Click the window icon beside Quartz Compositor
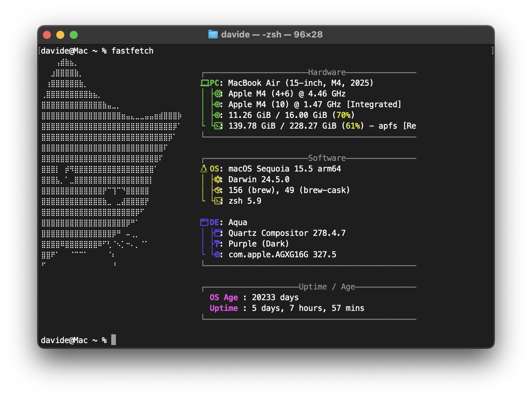 click(x=218, y=233)
